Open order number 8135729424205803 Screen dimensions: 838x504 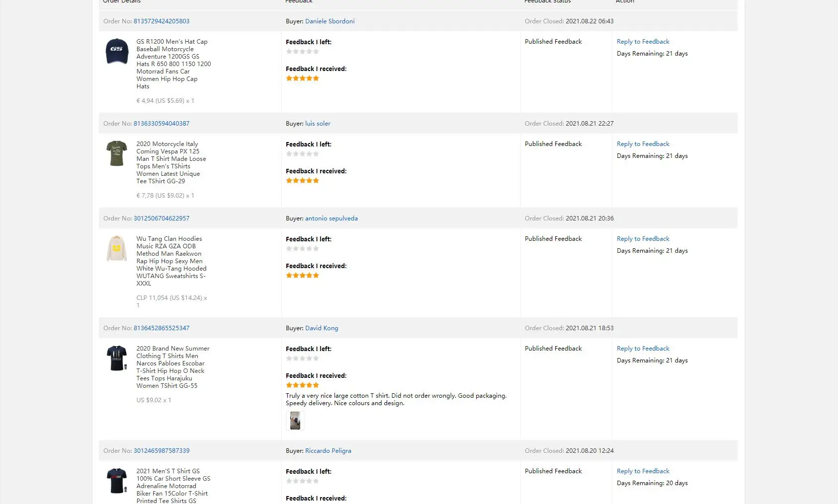point(162,21)
